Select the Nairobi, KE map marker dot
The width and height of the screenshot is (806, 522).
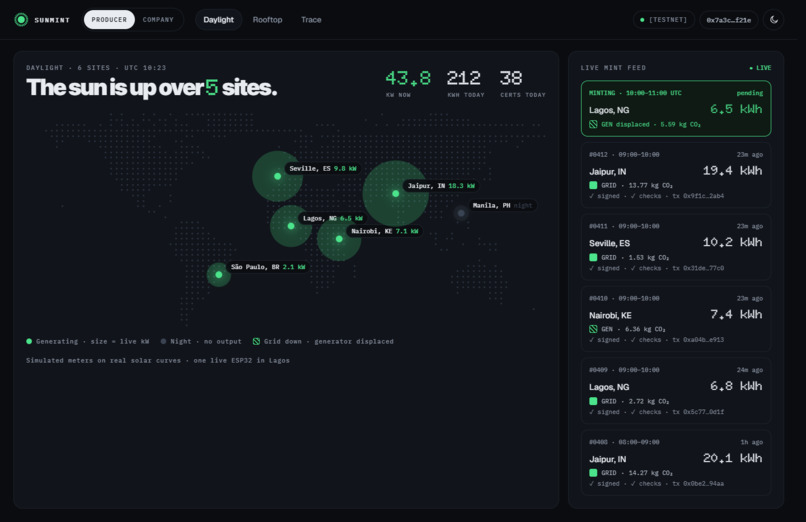[339, 239]
